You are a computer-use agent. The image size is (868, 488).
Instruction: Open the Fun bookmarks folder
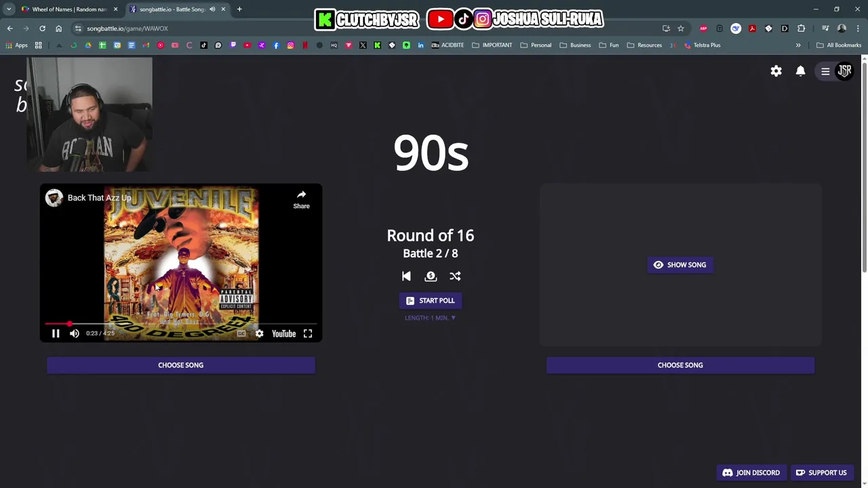click(608, 45)
